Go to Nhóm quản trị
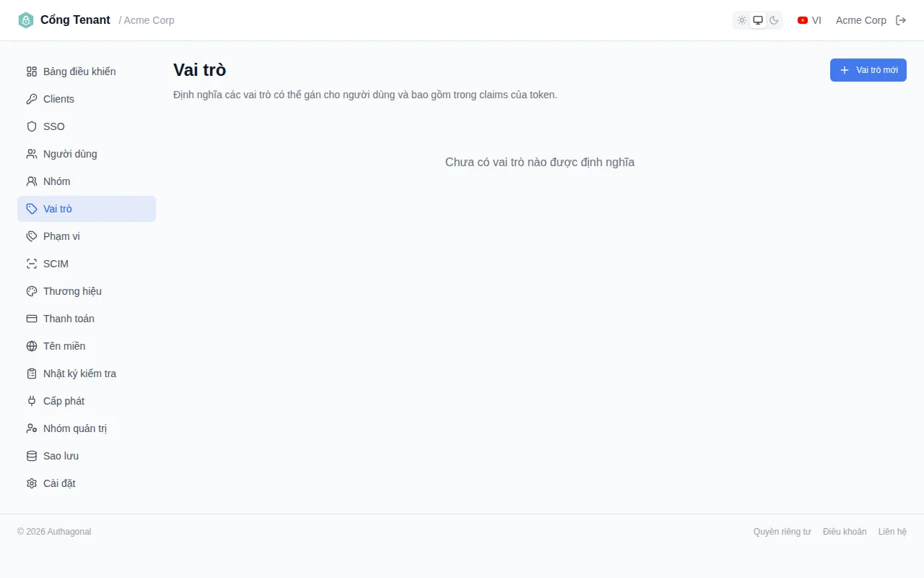 pos(87,428)
